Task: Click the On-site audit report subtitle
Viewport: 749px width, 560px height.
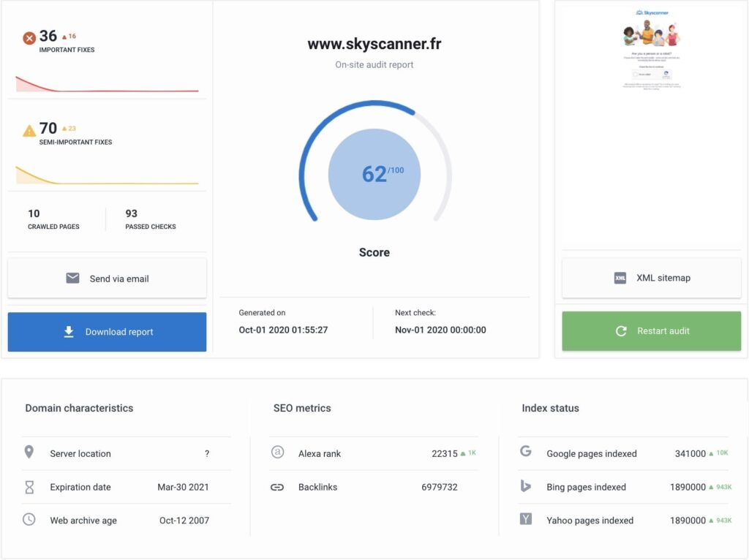Action: (x=374, y=64)
